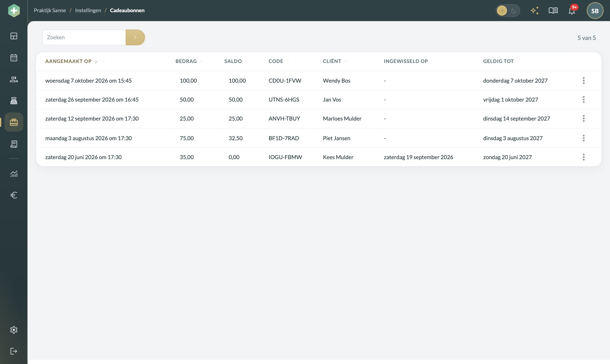Click voucher code IOGU-FBMW
Viewport: 610px width, 364px height.
pyautogui.click(x=285, y=157)
